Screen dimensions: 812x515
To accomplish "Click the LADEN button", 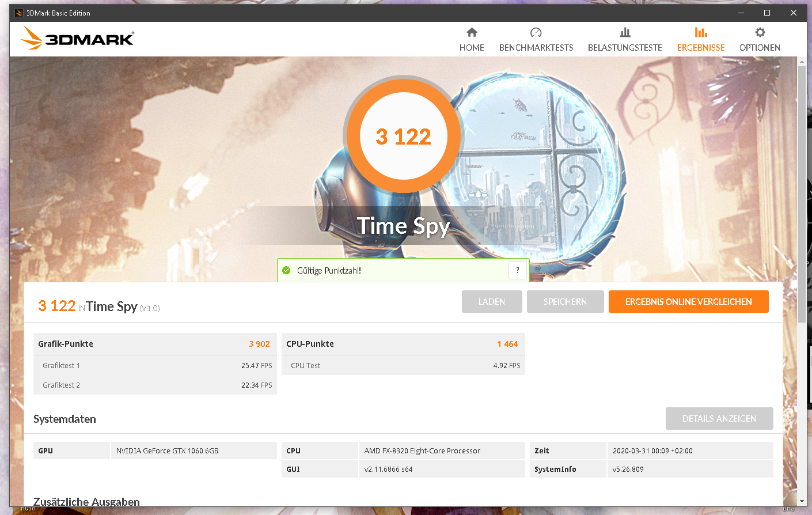I will point(492,301).
